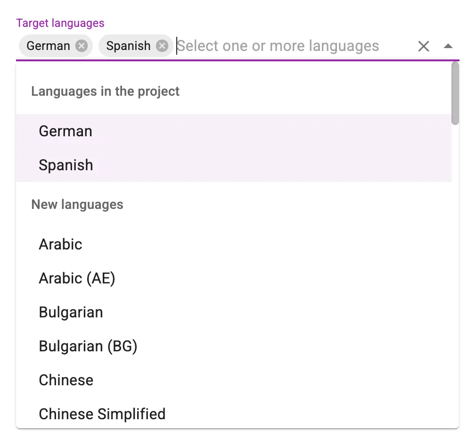Click the Target languages label

(x=60, y=23)
